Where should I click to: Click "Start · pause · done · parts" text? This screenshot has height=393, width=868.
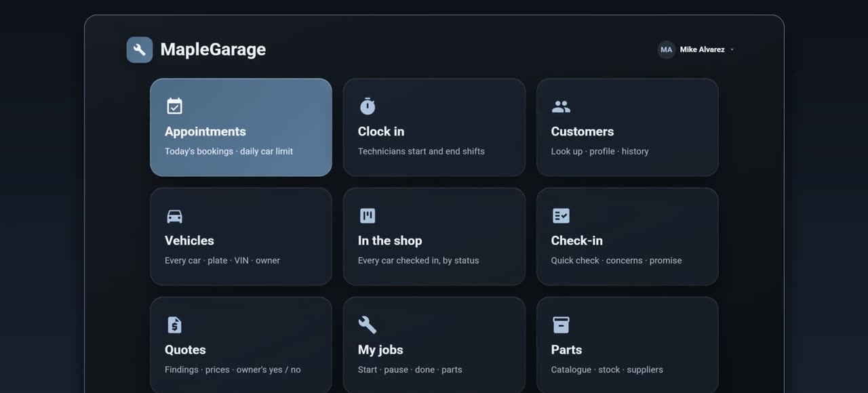(x=410, y=369)
